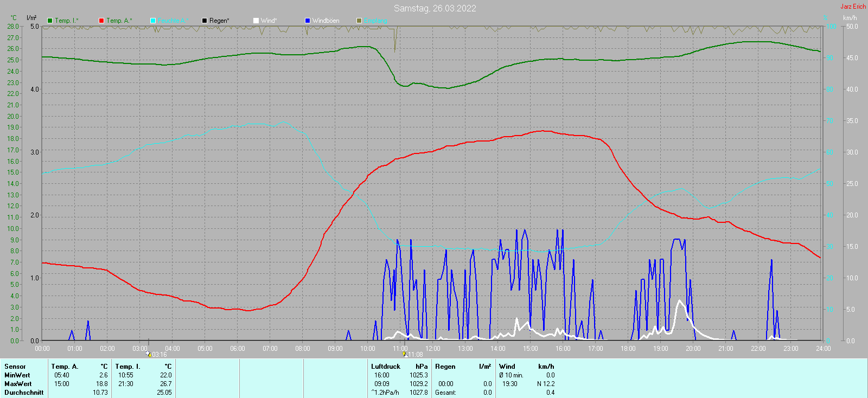The height and width of the screenshot is (398, 868).
Task: Select the 'Empfang' legend label
Action: (375, 21)
